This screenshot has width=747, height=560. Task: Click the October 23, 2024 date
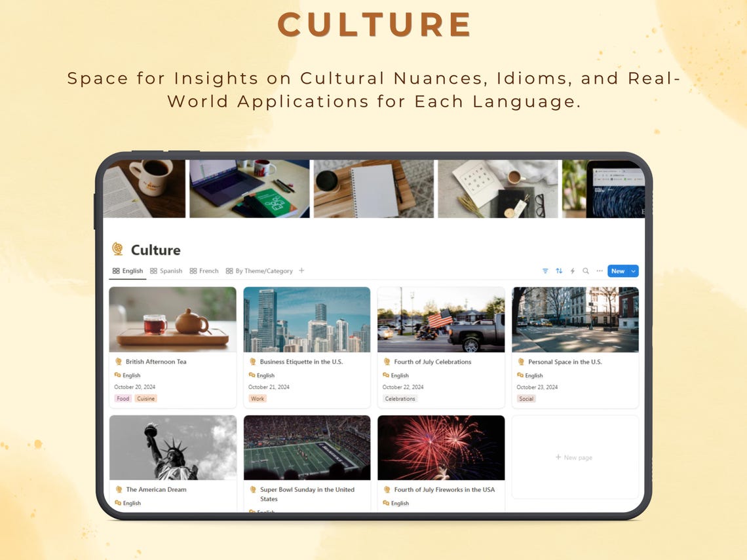click(x=537, y=387)
